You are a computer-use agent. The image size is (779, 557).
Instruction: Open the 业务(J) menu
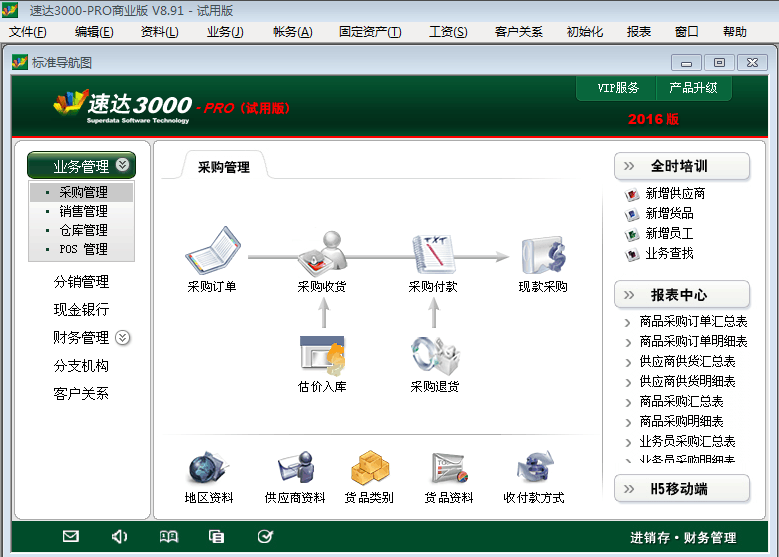pyautogui.click(x=225, y=32)
